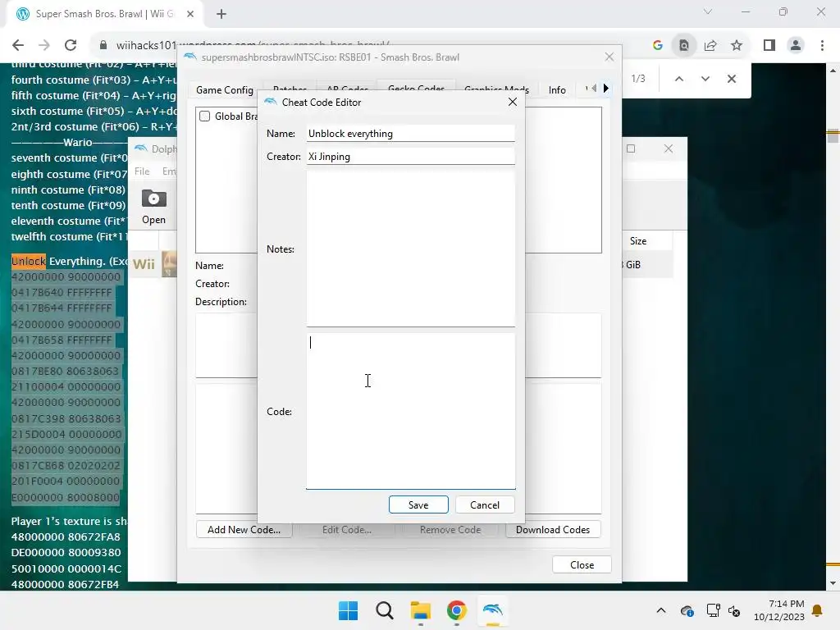This screenshot has height=630, width=840.
Task: Open the Patches tab
Action: click(x=290, y=89)
